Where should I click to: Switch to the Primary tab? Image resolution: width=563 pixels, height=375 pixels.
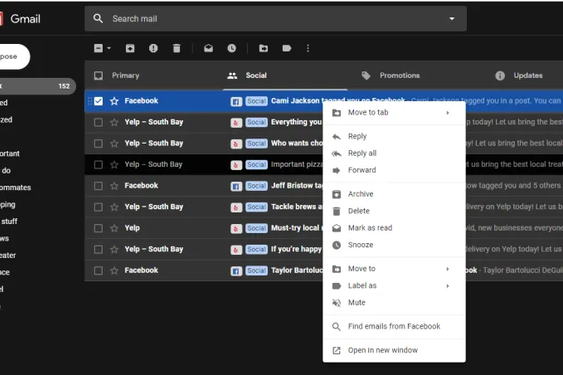click(x=154, y=75)
